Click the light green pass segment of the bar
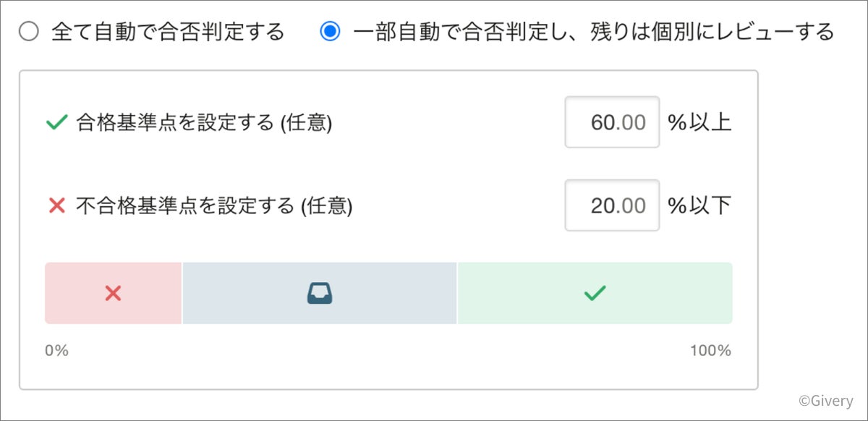 [x=665, y=307]
